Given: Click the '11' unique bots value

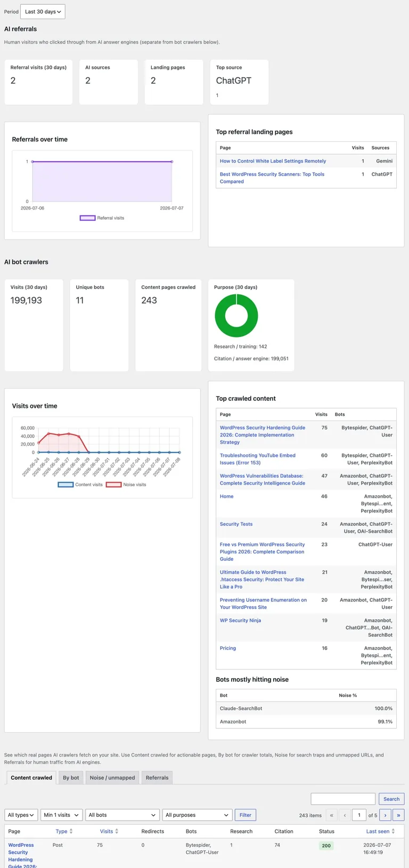Looking at the screenshot, I should [x=80, y=300].
